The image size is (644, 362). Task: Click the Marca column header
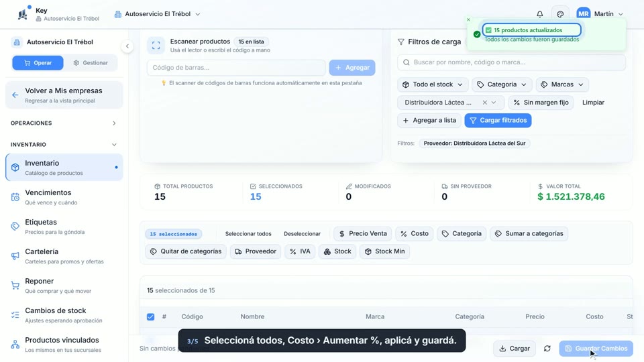[375, 317]
